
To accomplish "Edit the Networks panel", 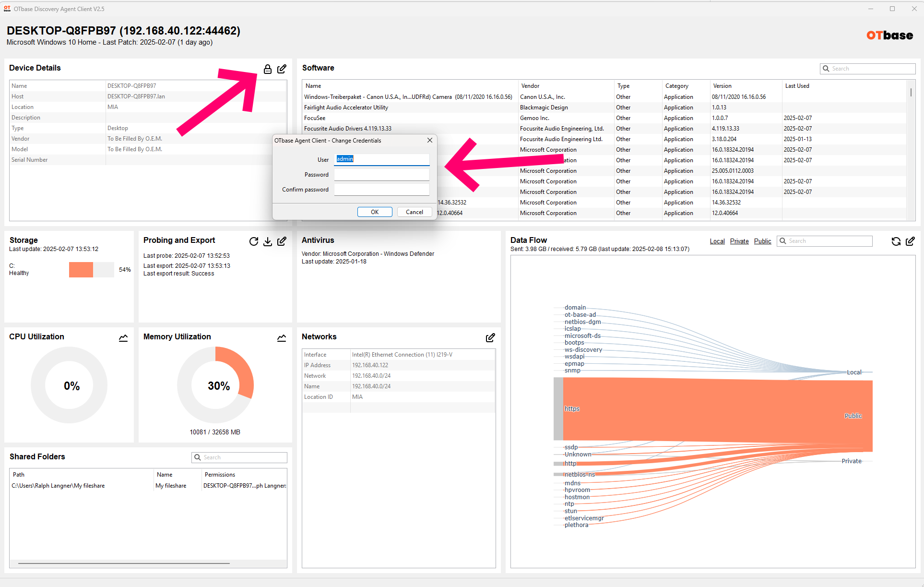I will click(490, 338).
